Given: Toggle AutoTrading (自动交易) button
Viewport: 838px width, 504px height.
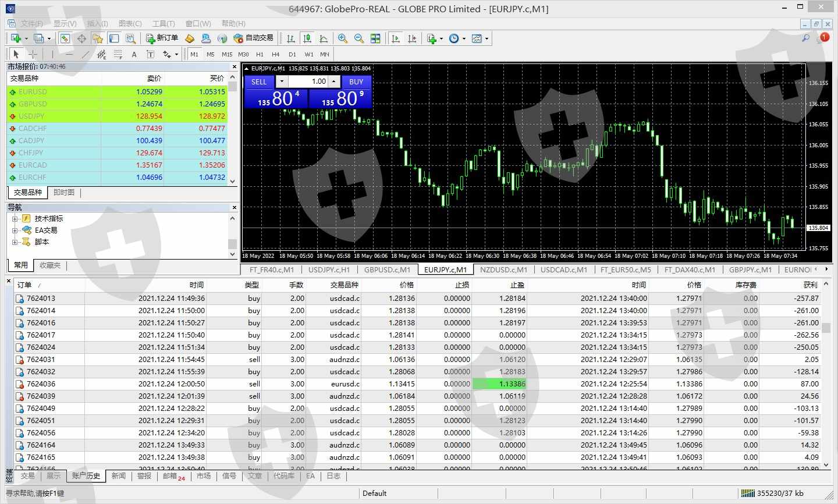Looking at the screenshot, I should (253, 38).
